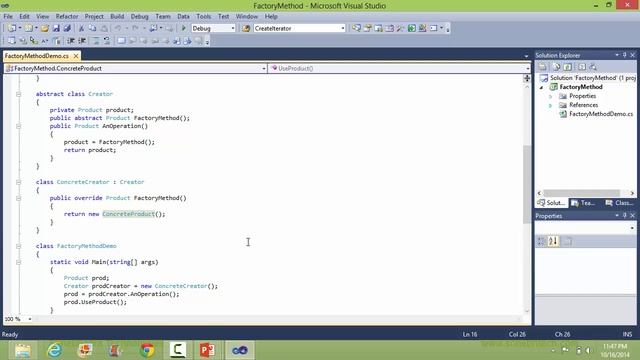Switch to the Team Explorer tab
640x360 pixels.
584,203
